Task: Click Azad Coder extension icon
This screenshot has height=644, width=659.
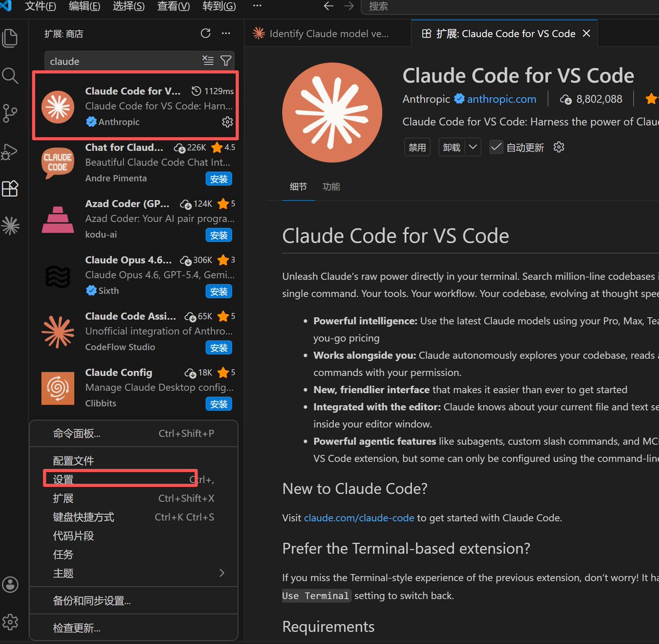Action: coord(58,219)
